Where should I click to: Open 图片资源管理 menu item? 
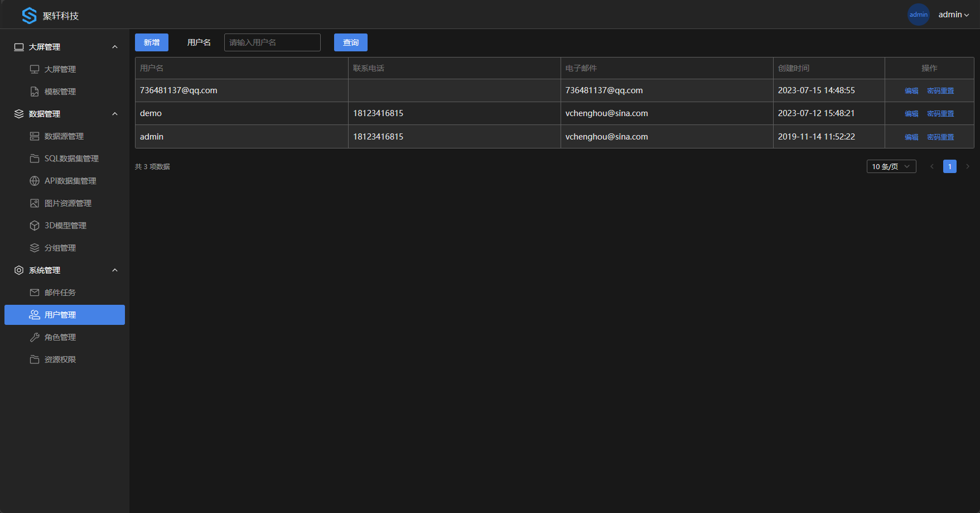(65, 203)
